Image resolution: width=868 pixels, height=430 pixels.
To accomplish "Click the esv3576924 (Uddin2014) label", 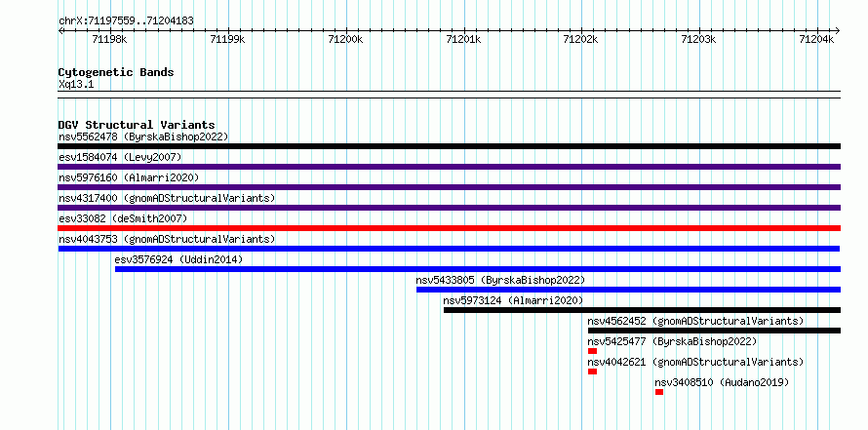I will (178, 259).
